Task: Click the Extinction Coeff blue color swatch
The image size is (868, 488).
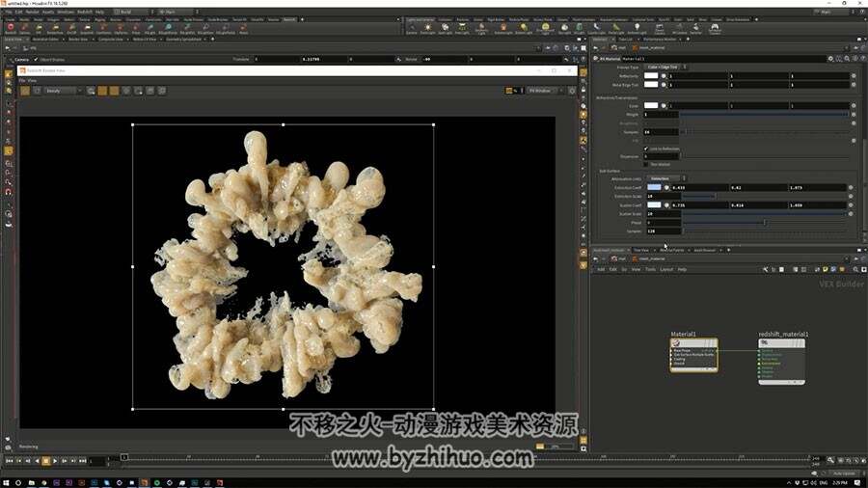Action: [654, 187]
